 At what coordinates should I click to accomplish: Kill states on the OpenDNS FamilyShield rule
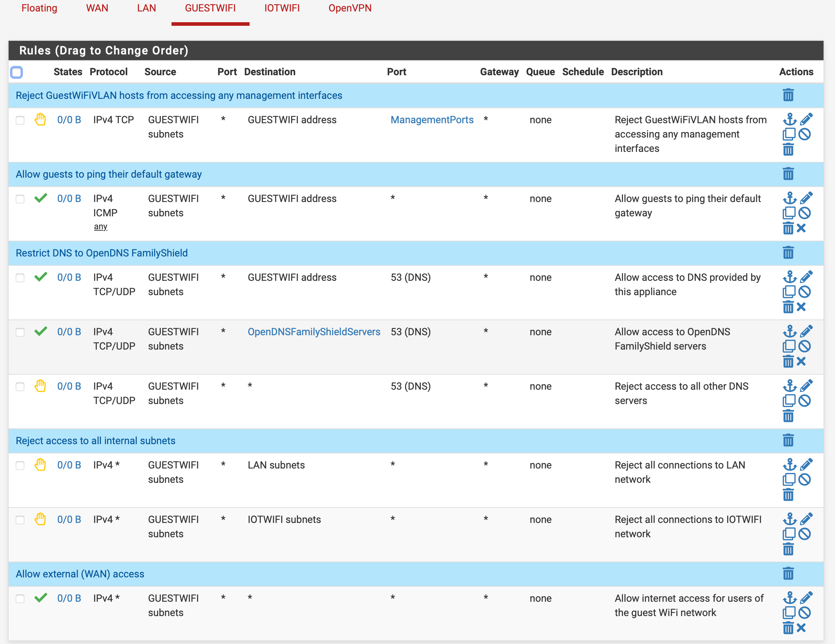point(802,361)
